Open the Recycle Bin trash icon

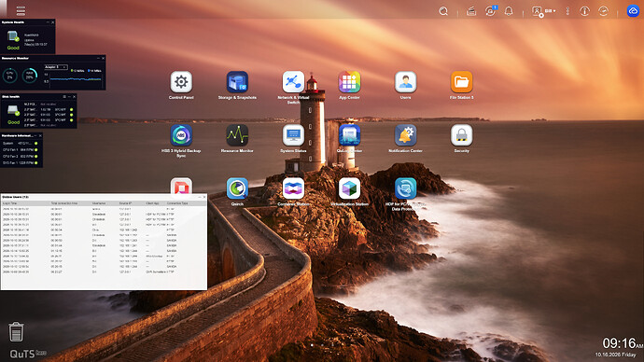coord(16,331)
